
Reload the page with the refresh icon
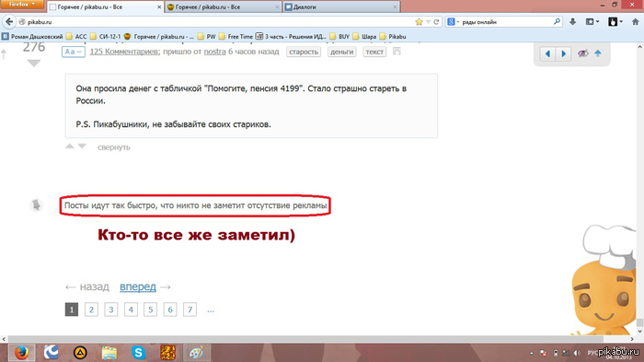coord(436,22)
